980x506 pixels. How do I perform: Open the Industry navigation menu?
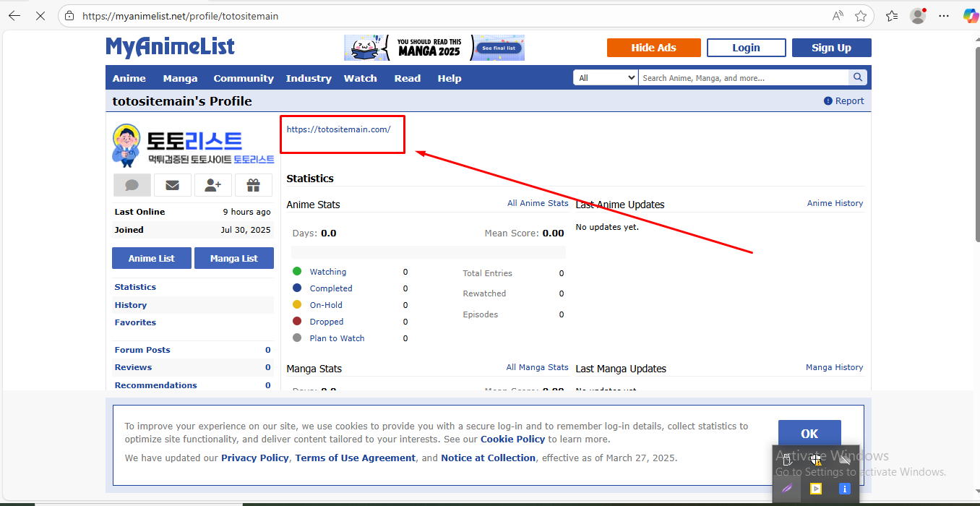309,78
